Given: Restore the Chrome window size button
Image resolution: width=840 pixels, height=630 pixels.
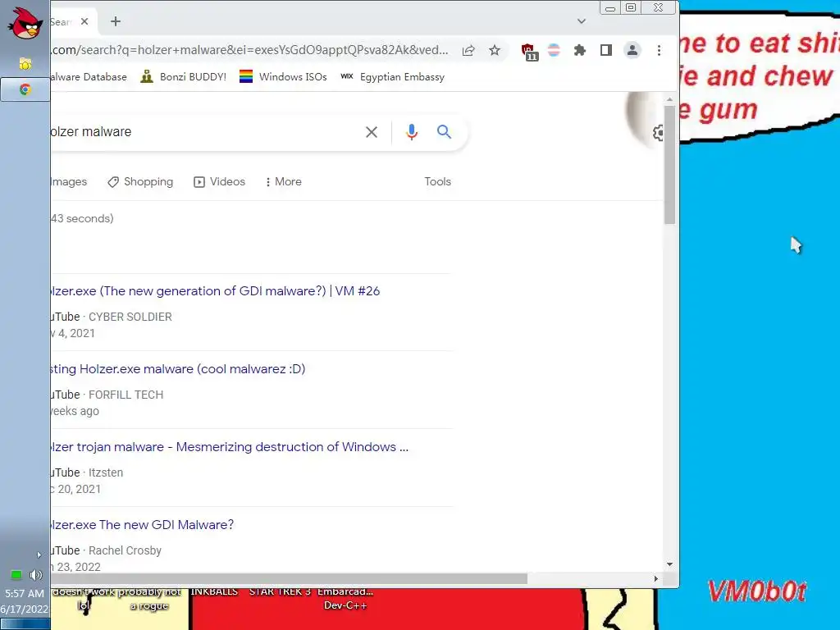Looking at the screenshot, I should click(x=631, y=7).
